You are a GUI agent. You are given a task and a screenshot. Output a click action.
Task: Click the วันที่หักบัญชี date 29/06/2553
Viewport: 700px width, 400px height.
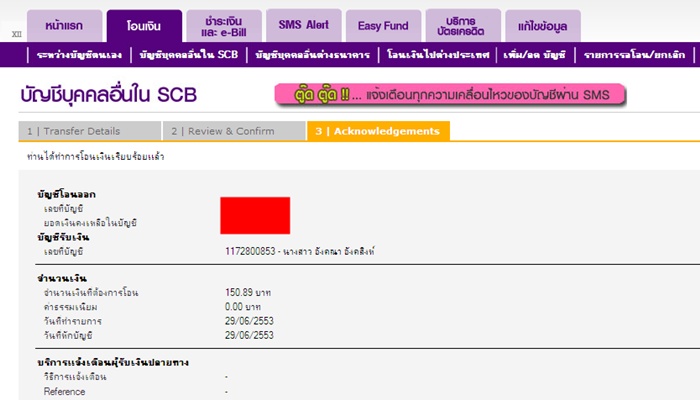[x=249, y=335]
